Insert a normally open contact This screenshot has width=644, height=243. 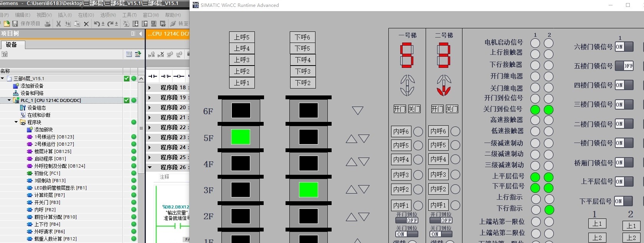point(153,76)
